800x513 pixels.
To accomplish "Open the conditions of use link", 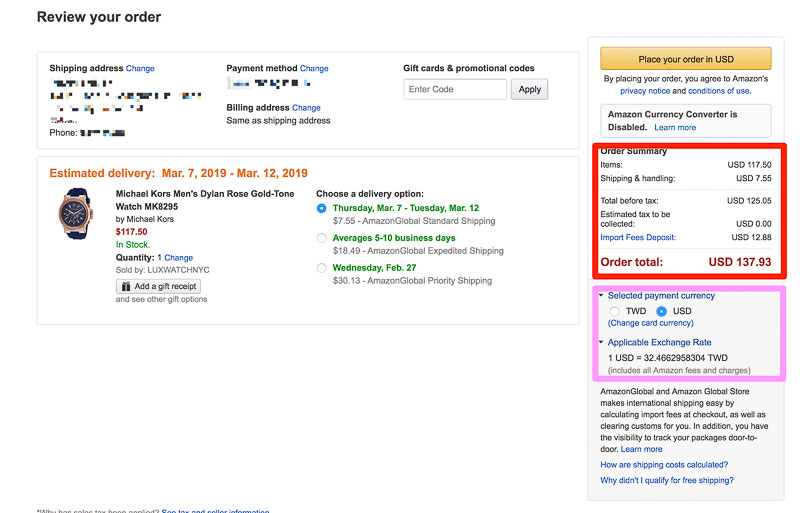I will coord(718,91).
